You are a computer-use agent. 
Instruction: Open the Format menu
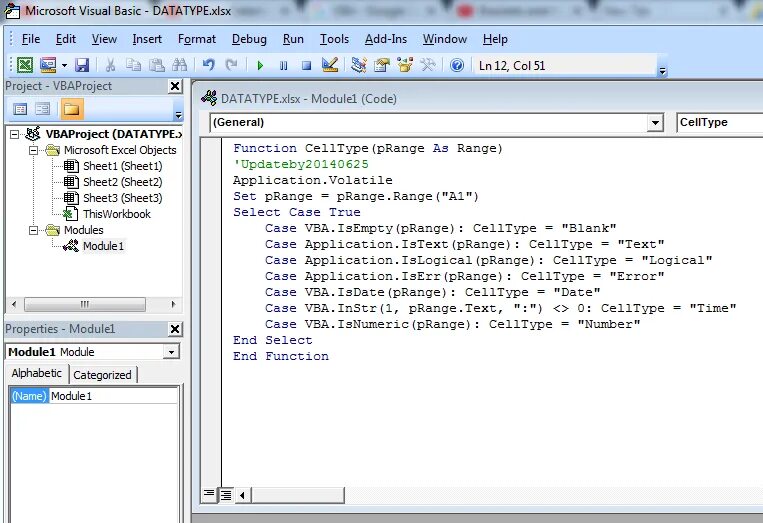(x=197, y=39)
